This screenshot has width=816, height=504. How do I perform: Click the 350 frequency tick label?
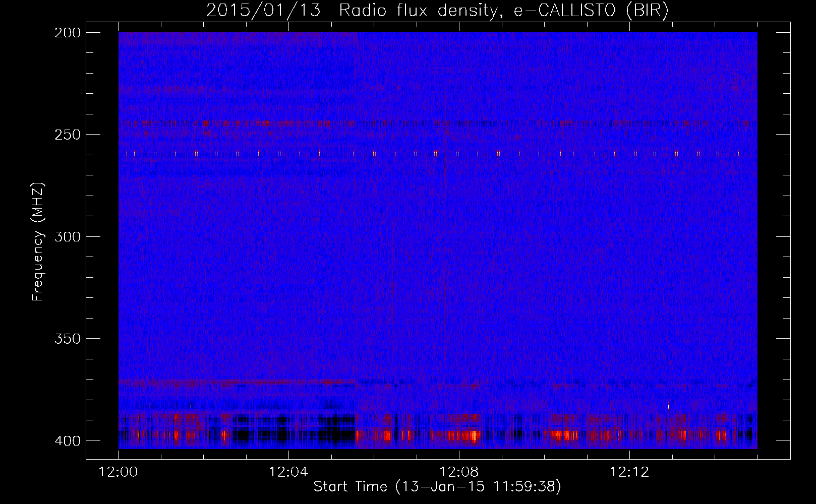(68, 339)
